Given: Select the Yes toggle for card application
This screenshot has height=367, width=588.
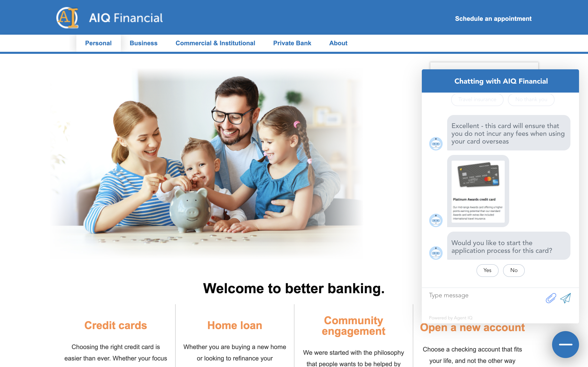Looking at the screenshot, I should [487, 270].
